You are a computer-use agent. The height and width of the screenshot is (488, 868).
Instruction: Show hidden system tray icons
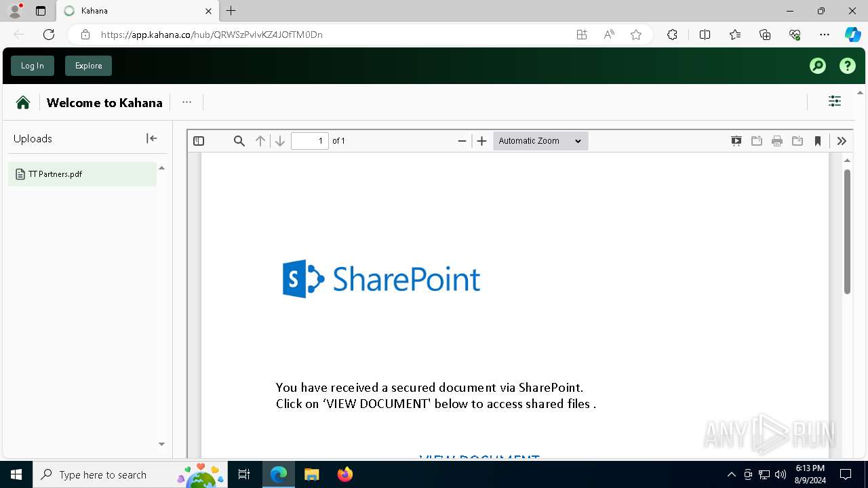(x=731, y=474)
